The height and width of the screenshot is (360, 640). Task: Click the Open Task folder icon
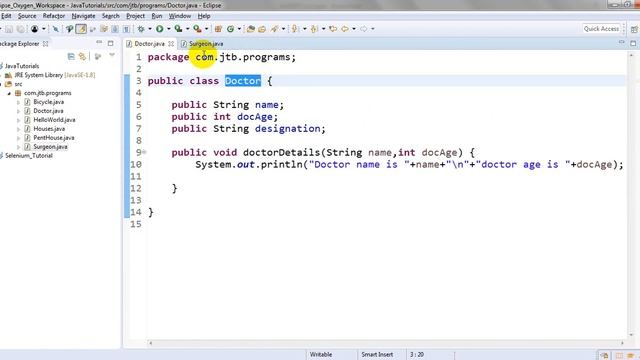[x=262, y=29]
